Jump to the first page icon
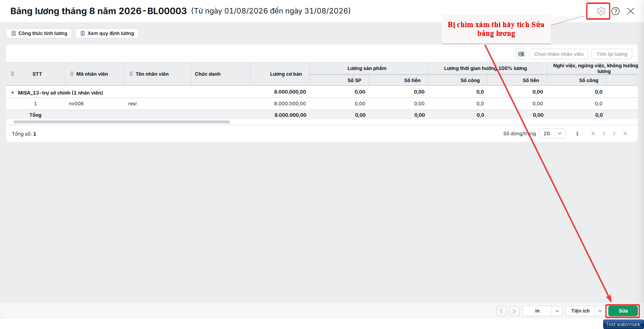The image size is (644, 329). click(x=593, y=134)
